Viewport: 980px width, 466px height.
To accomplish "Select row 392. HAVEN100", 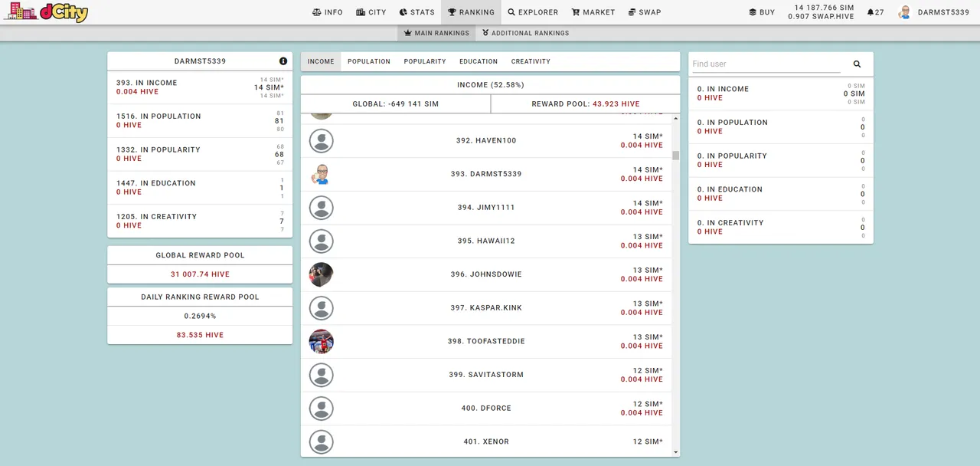I will tap(486, 141).
